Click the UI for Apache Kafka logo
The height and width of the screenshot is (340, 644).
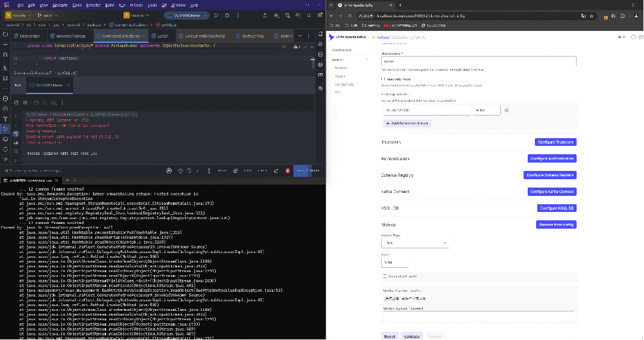tap(347, 37)
